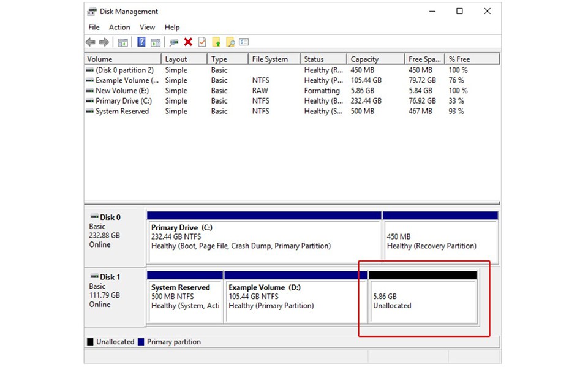The width and height of the screenshot is (588, 367).
Task: Select the (Disk 0 partition 2) volume row
Action: pos(292,70)
